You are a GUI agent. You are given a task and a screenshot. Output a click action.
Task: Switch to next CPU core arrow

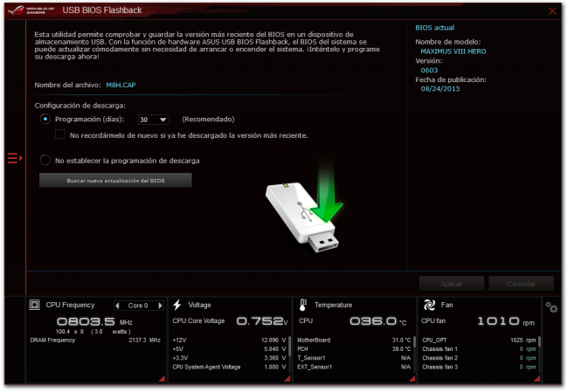pos(160,306)
